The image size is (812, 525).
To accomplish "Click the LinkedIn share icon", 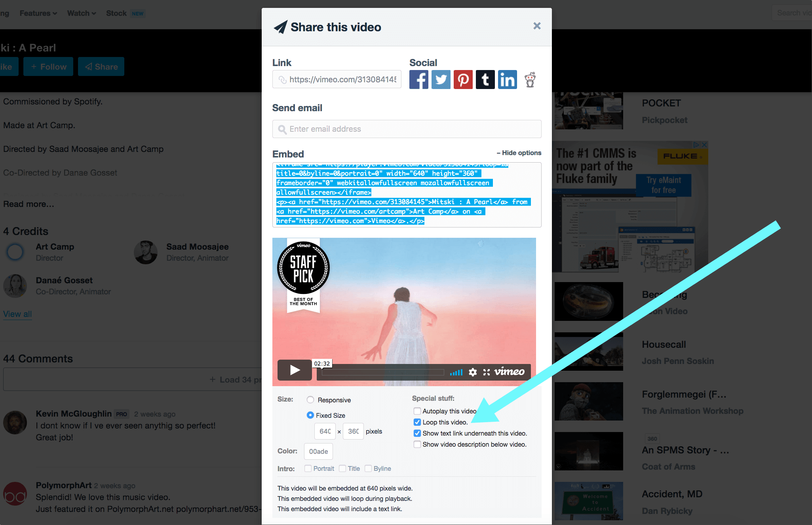I will tap(507, 79).
